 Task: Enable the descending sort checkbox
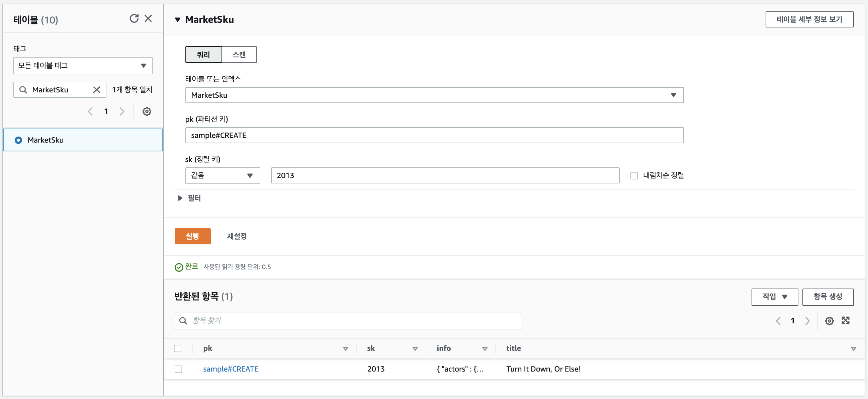[634, 176]
